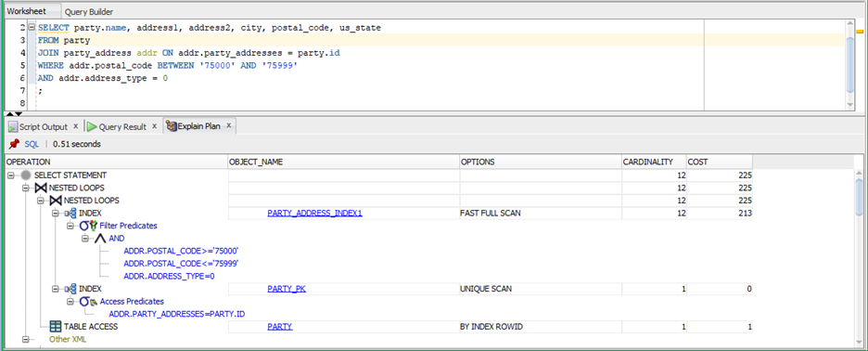This screenshot has width=868, height=351.
Task: Collapse the Other XML node
Action: [x=25, y=339]
